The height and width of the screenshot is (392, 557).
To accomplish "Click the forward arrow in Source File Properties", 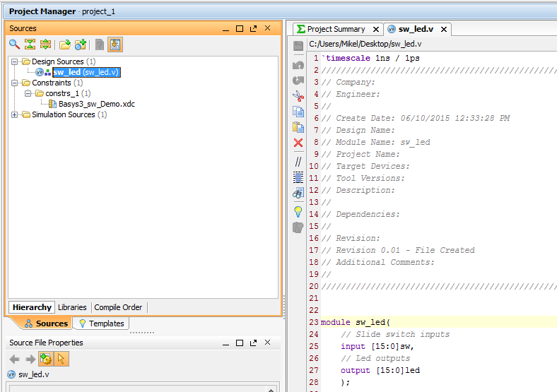I will pos(30,359).
